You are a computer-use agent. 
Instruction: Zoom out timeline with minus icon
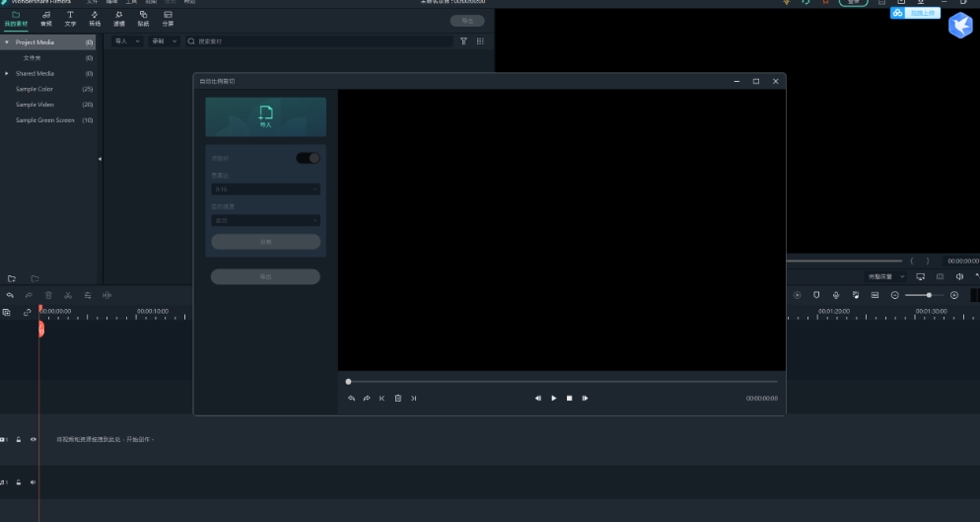tap(894, 295)
